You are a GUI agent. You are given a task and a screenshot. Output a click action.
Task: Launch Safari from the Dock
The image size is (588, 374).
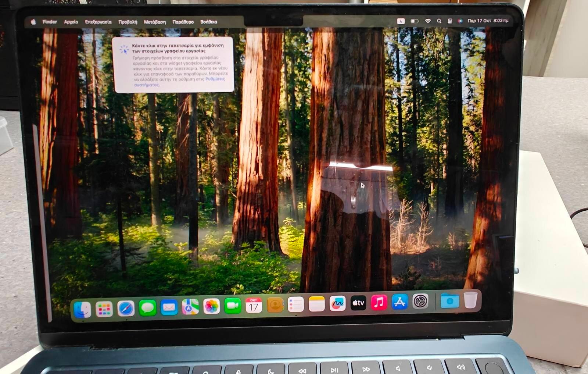point(126,308)
